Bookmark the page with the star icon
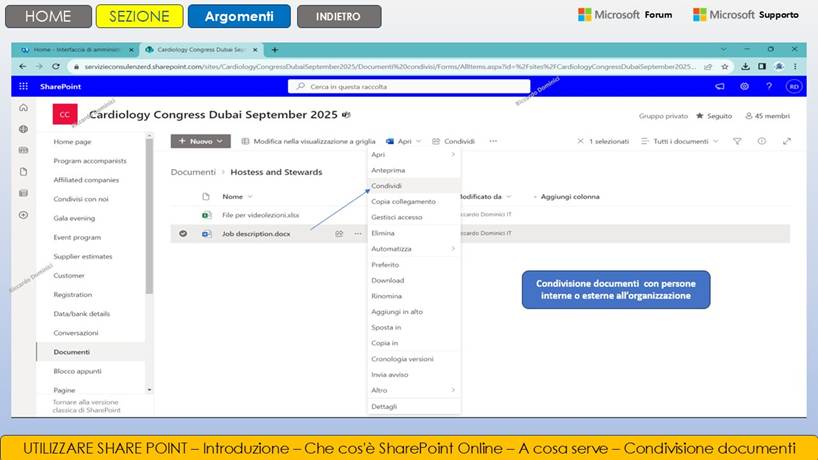This screenshot has width=818, height=460. pyautogui.click(x=725, y=67)
